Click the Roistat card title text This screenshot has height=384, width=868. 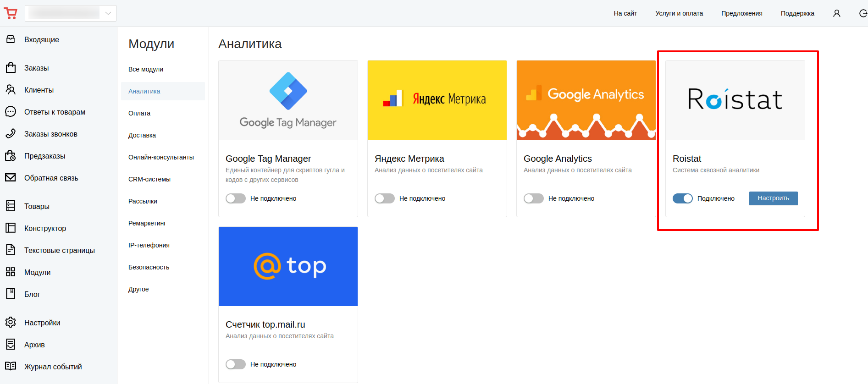687,159
